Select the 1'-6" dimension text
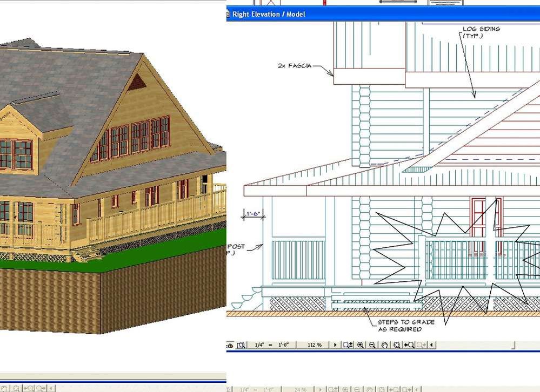540x392 pixels. 253,213
